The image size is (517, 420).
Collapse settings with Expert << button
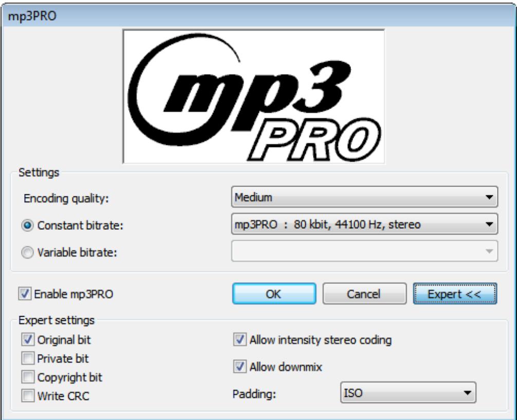tap(455, 294)
